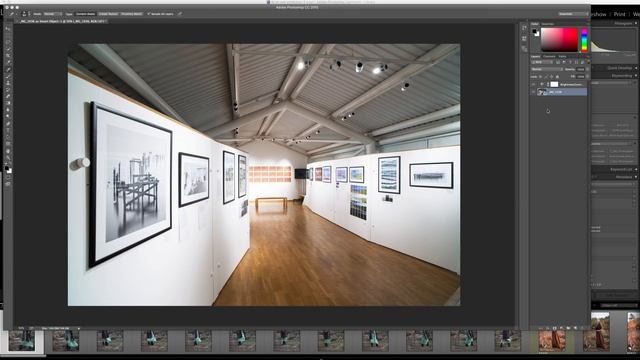Select the Crop tool

pyautogui.click(x=8, y=55)
